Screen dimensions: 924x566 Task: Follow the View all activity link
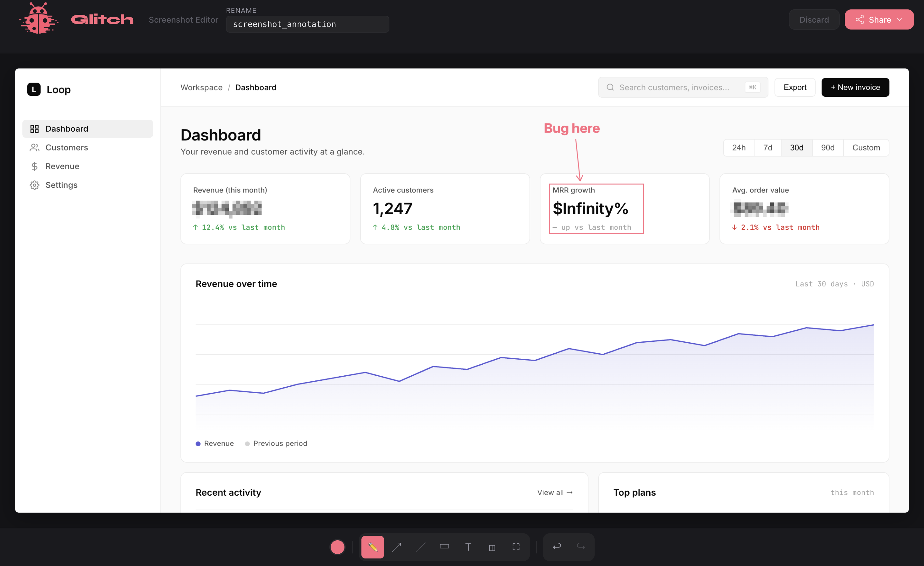coord(555,492)
